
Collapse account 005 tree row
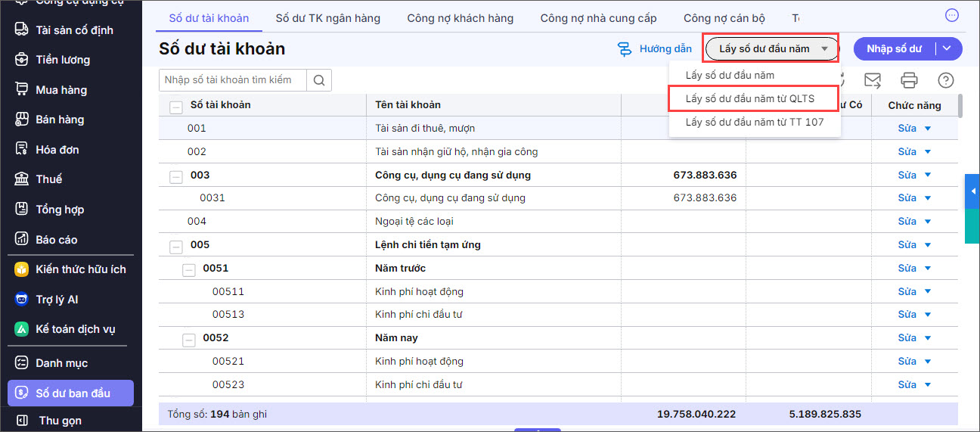pyautogui.click(x=176, y=246)
